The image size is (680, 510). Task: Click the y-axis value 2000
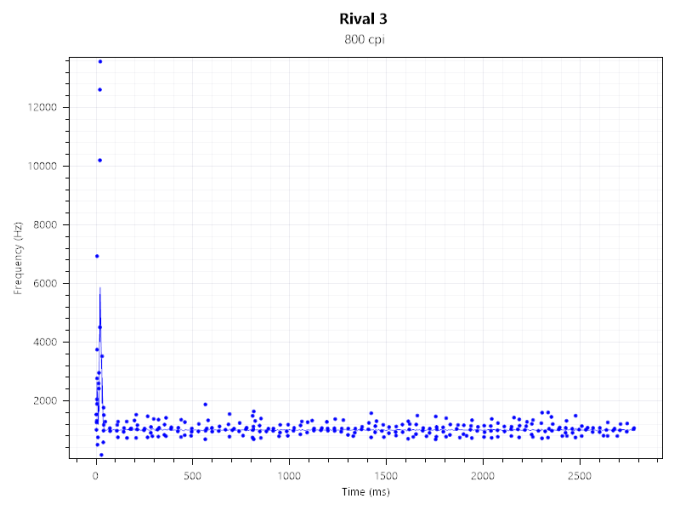click(45, 401)
